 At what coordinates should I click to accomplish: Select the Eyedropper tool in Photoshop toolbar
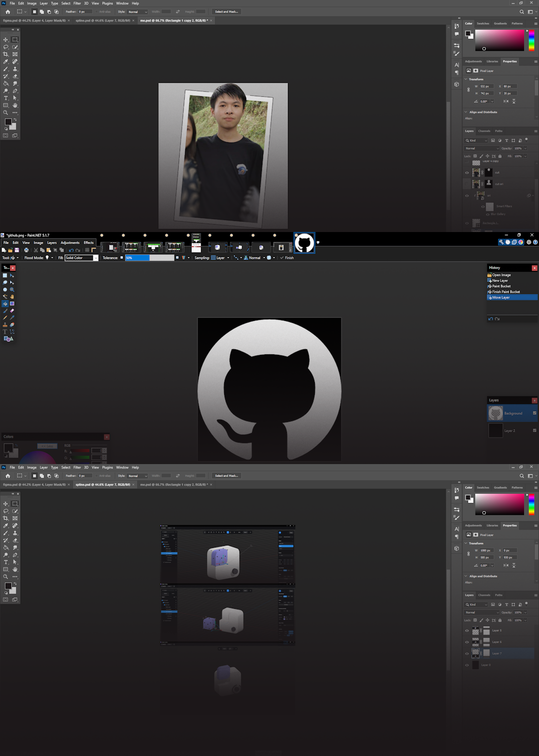(5, 61)
